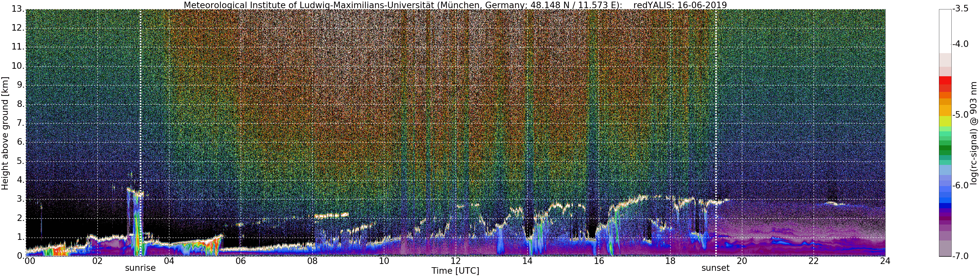Click the colorbar tick label '-3.5'
Screen dimensions: 980x277
[960, 9]
